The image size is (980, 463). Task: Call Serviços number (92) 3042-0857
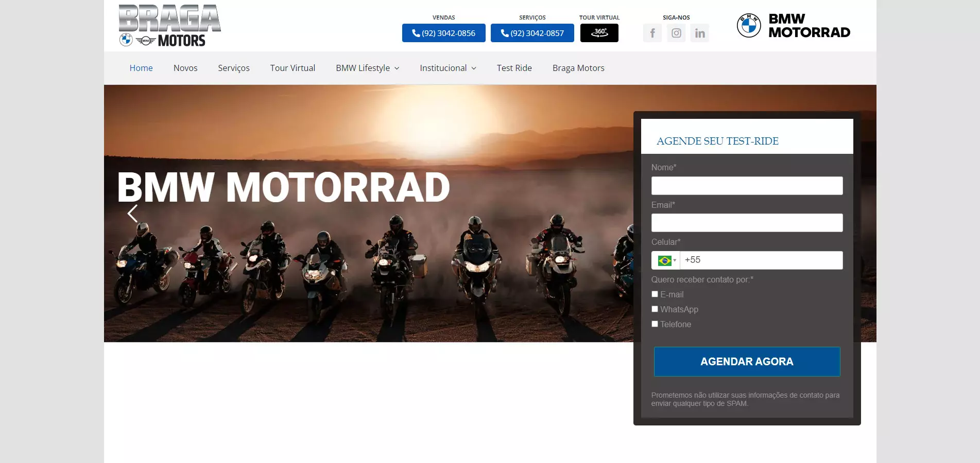coord(532,33)
